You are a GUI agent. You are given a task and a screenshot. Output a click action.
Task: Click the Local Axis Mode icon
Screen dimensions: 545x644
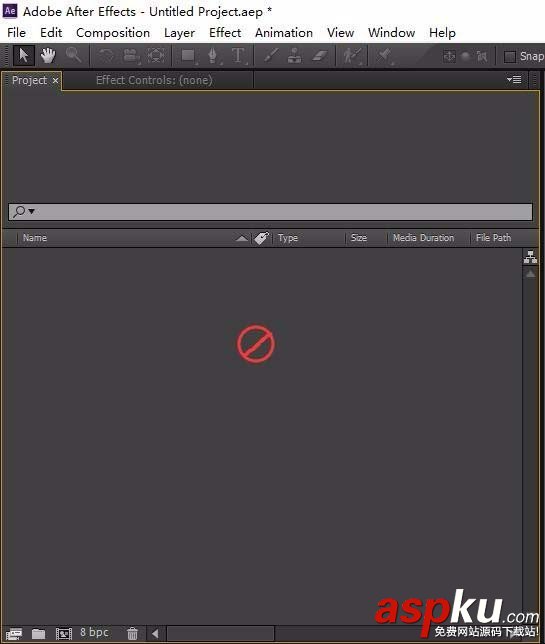tap(449, 56)
